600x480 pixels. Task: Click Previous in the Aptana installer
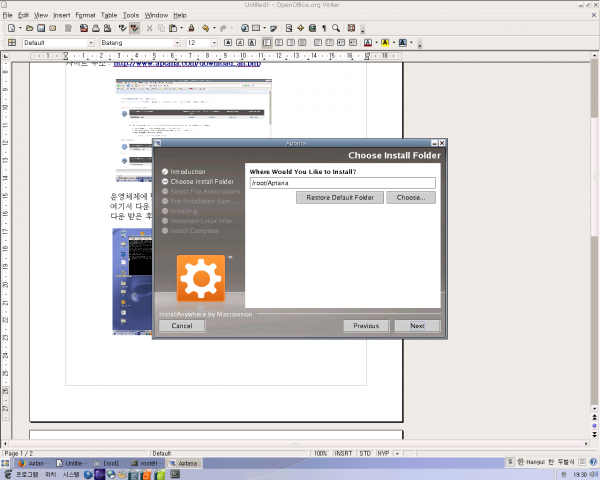(366, 326)
